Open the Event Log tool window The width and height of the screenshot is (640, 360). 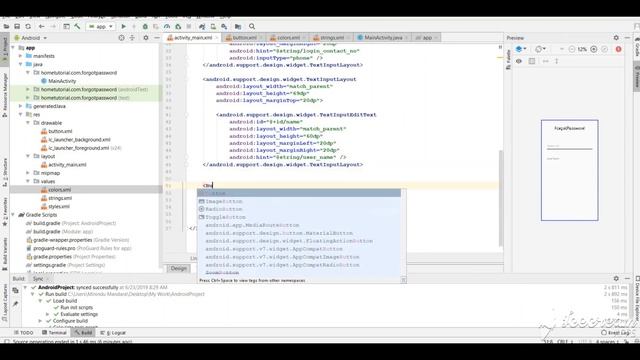click(616, 333)
